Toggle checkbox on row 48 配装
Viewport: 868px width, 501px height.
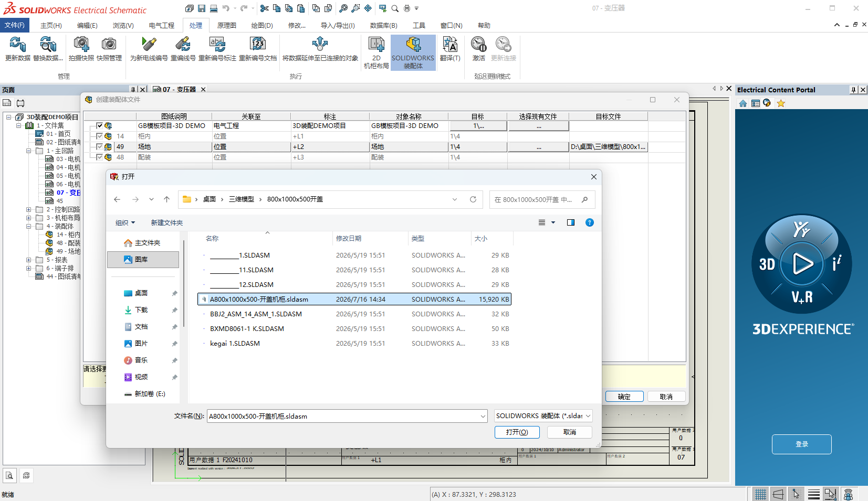coord(99,157)
